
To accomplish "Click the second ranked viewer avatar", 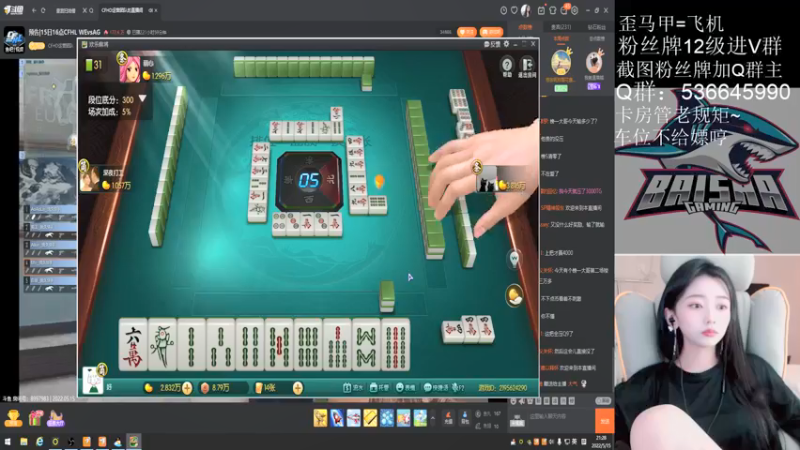I will point(594,63).
